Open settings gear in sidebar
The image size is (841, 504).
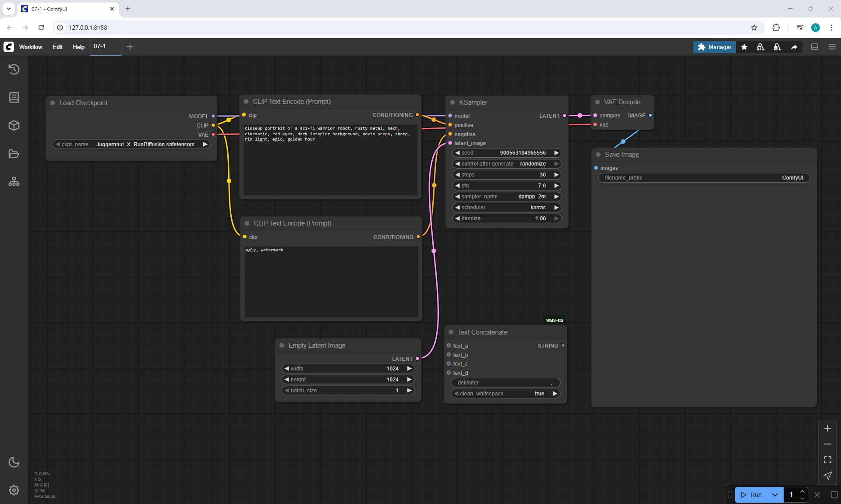tap(14, 490)
